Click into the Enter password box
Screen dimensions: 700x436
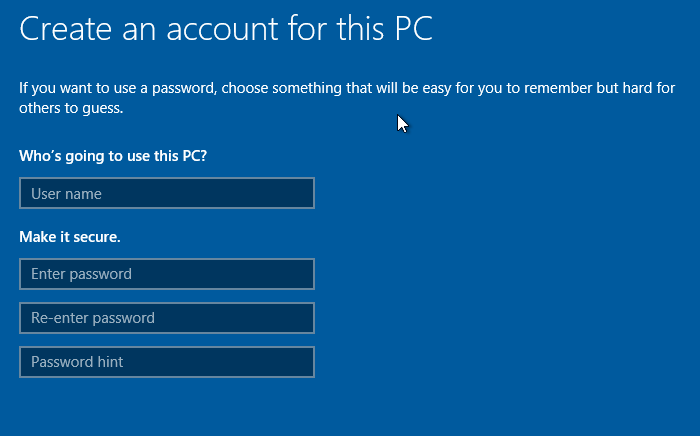pos(167,274)
